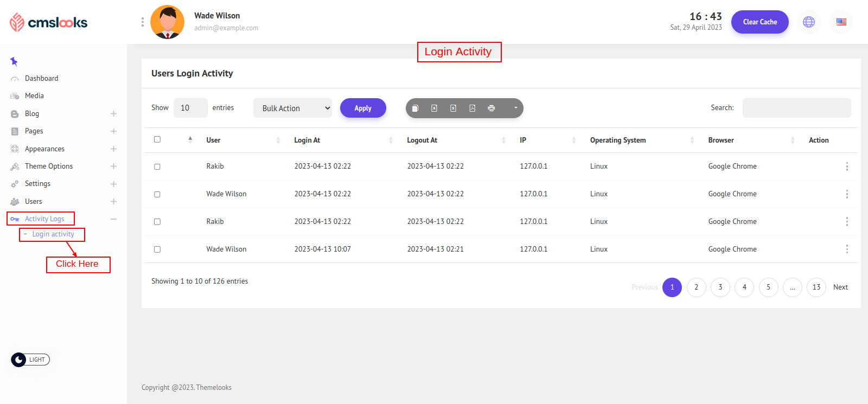The width and height of the screenshot is (868, 404).
Task: Check the row with Login At 2023-04-13 10:07
Action: 157,249
